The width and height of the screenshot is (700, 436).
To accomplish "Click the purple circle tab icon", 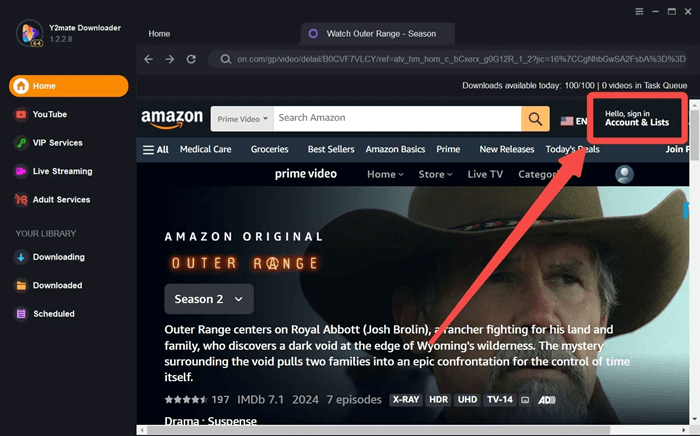I will (313, 33).
